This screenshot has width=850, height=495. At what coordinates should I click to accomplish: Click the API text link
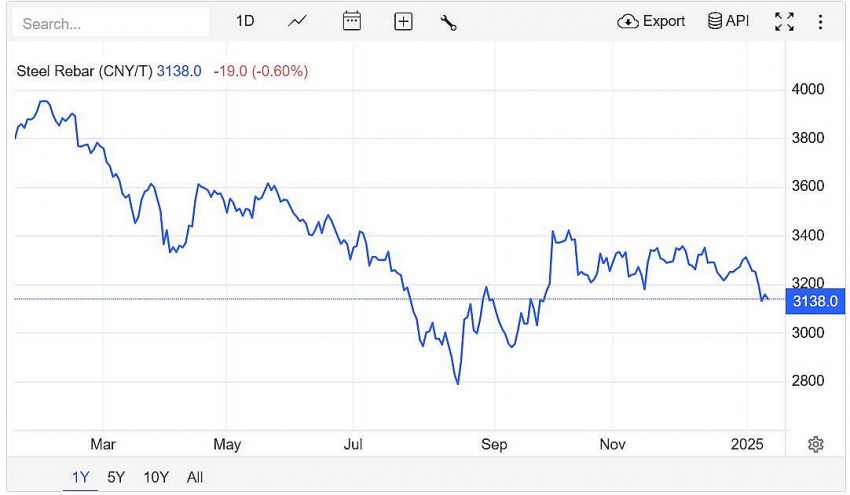pyautogui.click(x=737, y=21)
